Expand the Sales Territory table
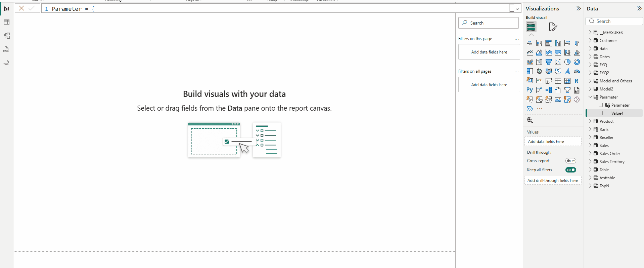The image size is (644, 268). pos(590,162)
